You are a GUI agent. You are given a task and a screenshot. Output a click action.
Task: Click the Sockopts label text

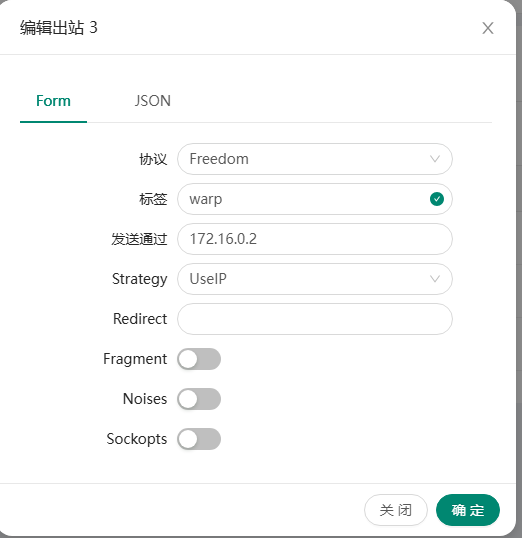click(x=137, y=439)
